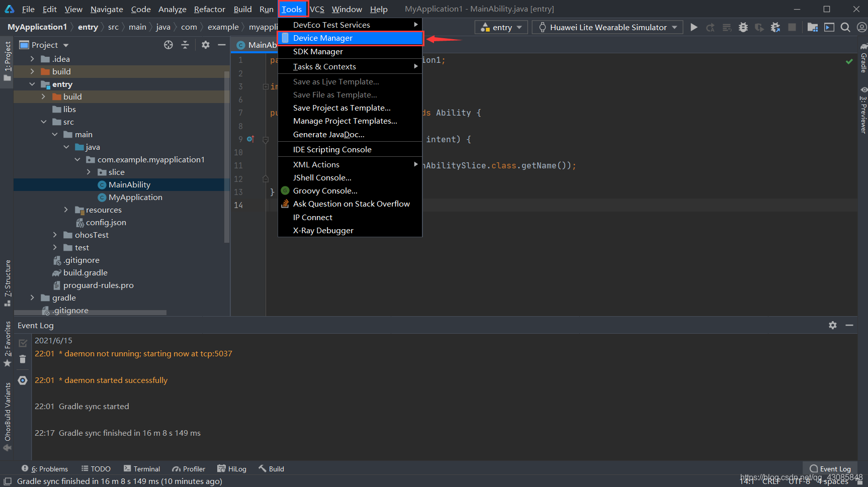Toggle the 2: Favorites side tool window
This screenshot has width=868, height=487.
(8, 344)
